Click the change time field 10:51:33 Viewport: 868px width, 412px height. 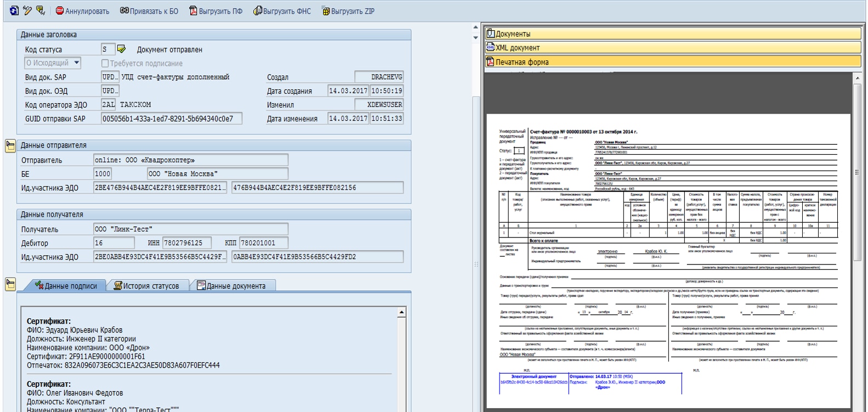[387, 118]
